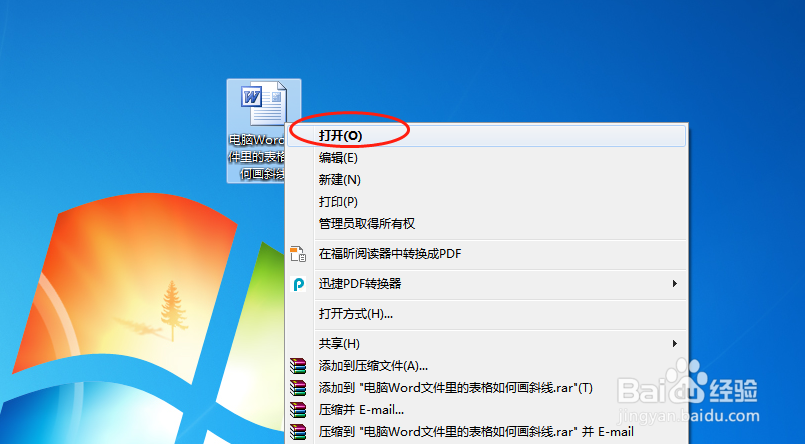Screen dimensions: 805x444
Task: Choose 压缩到 rar 并 E-mail entry
Action: click(x=486, y=432)
